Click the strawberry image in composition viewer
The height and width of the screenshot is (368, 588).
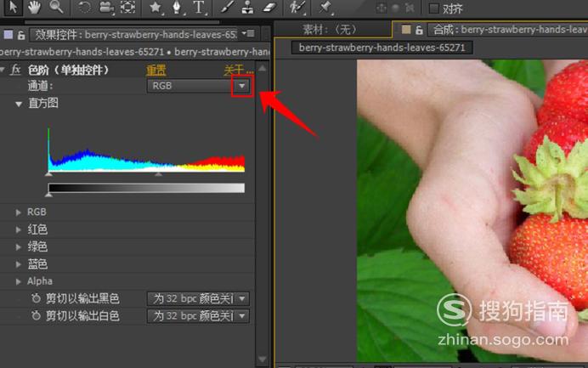pos(472,210)
